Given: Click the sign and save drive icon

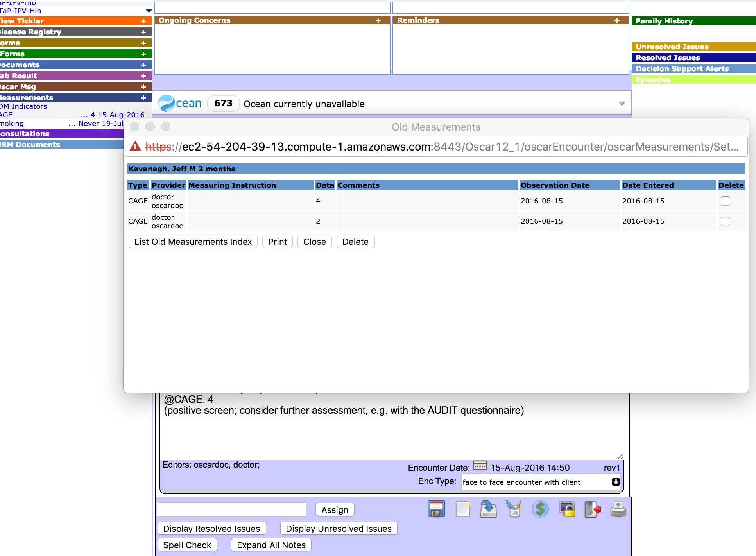Looking at the screenshot, I should [x=488, y=509].
